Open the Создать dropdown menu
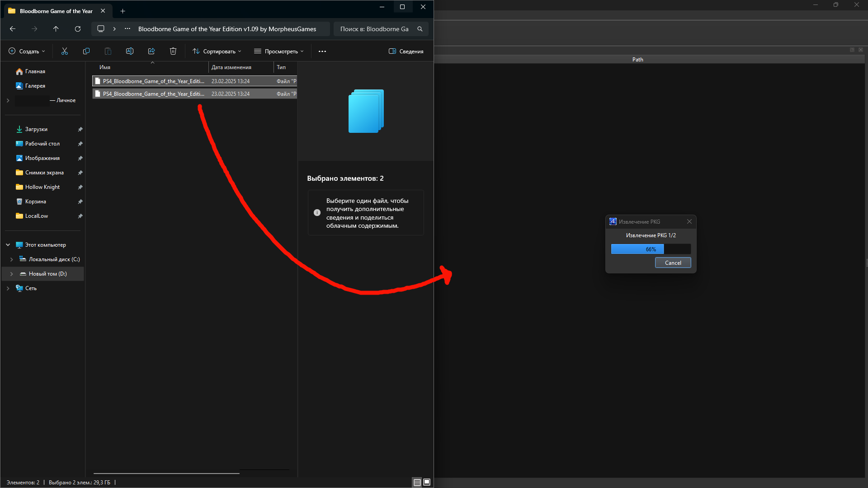This screenshot has width=868, height=488. (x=27, y=52)
